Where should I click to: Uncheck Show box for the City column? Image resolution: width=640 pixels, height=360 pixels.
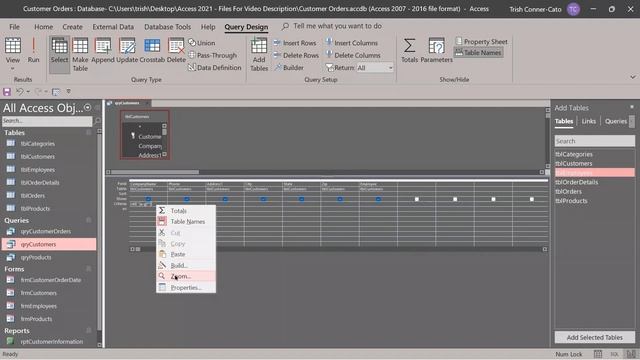(x=263, y=199)
